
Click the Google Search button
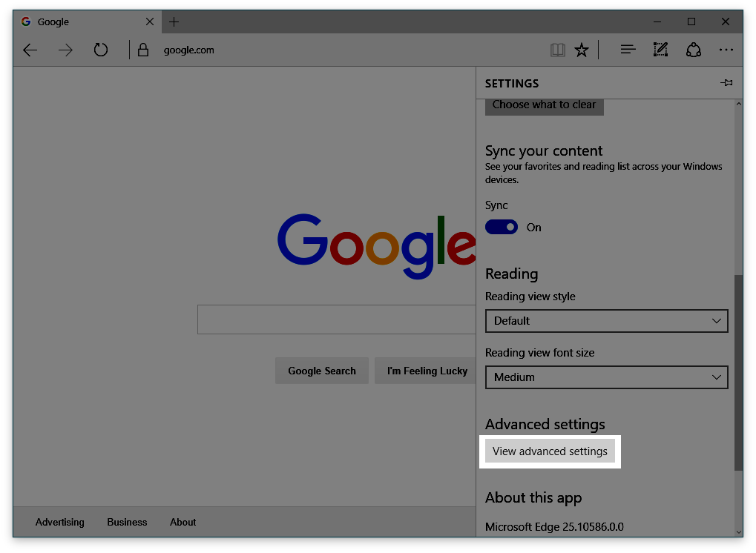(321, 371)
